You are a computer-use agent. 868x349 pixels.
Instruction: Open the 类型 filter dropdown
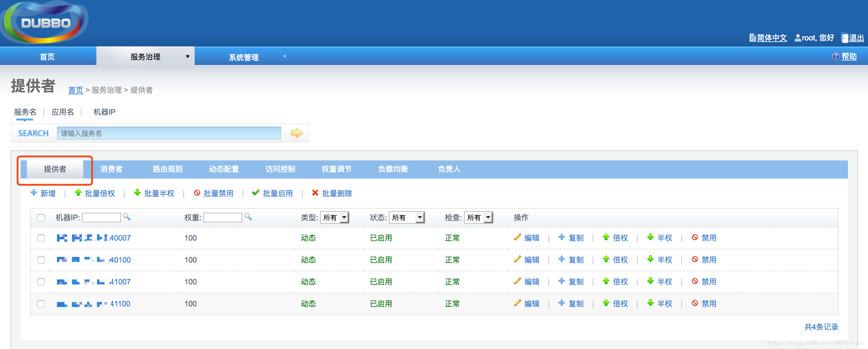click(x=334, y=218)
